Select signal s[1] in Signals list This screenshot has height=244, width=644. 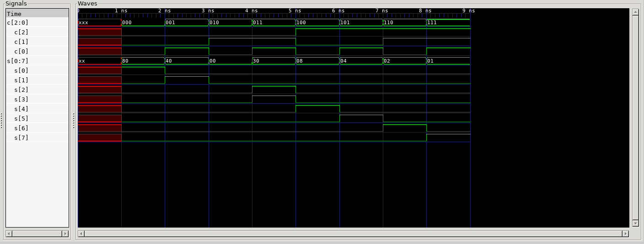[37, 80]
